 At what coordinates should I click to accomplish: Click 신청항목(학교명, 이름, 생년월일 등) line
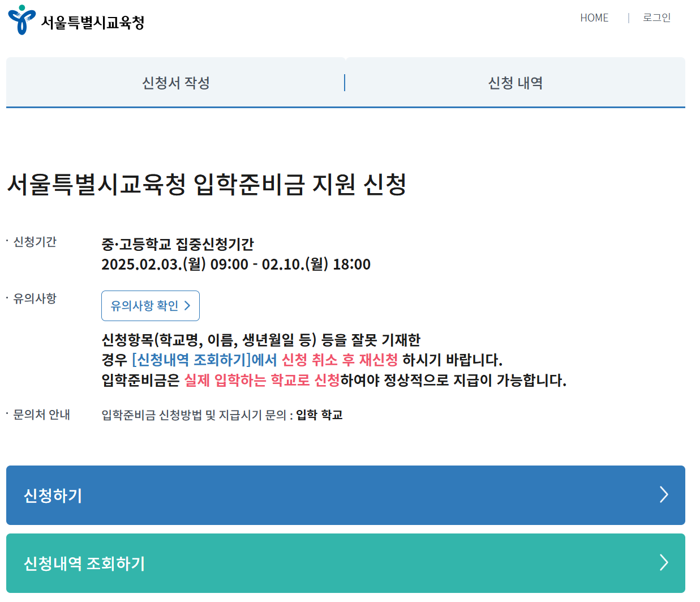(261, 340)
